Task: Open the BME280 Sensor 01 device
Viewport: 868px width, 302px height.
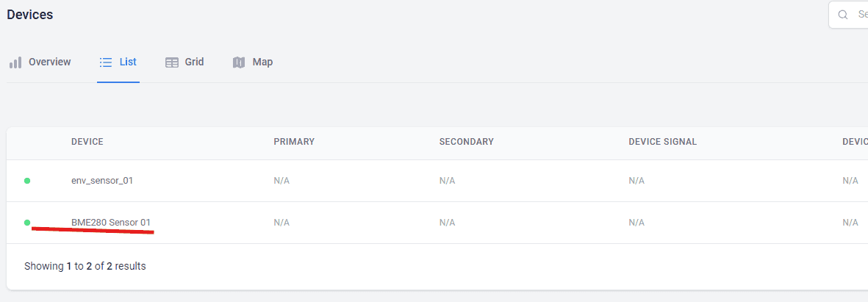Action: click(111, 222)
